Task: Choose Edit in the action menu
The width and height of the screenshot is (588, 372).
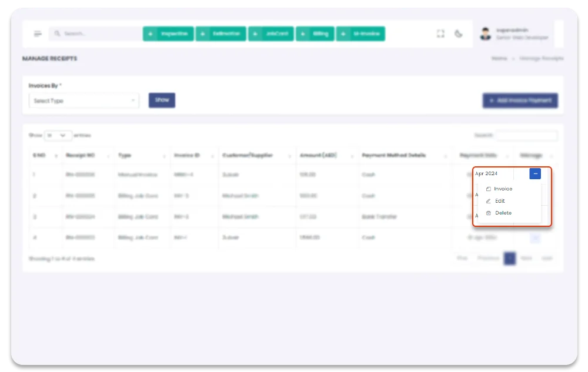Action: coord(500,201)
